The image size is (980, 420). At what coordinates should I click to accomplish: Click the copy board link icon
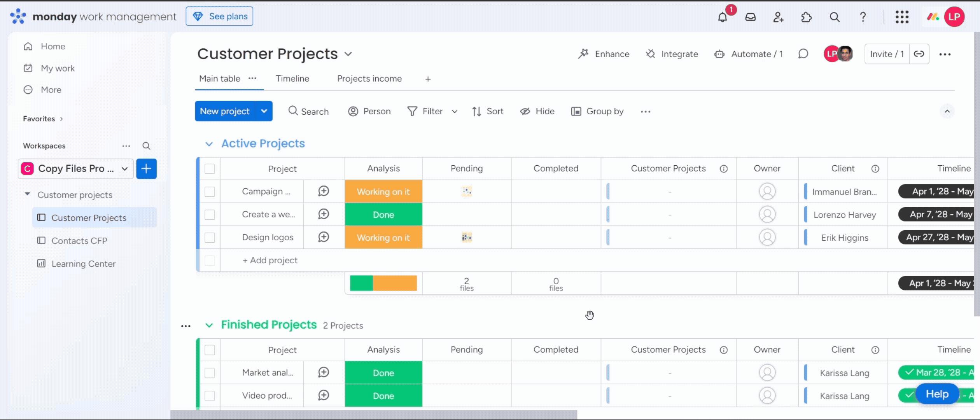pyautogui.click(x=919, y=54)
